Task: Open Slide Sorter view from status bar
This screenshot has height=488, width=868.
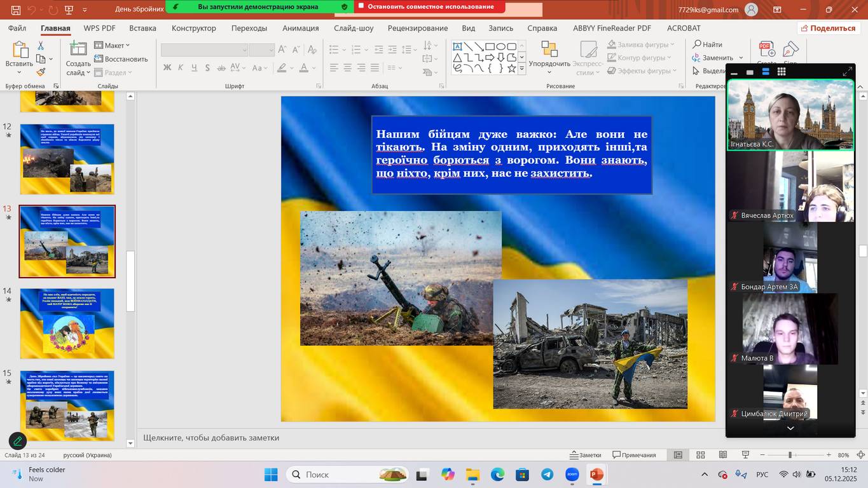Action: click(x=700, y=455)
